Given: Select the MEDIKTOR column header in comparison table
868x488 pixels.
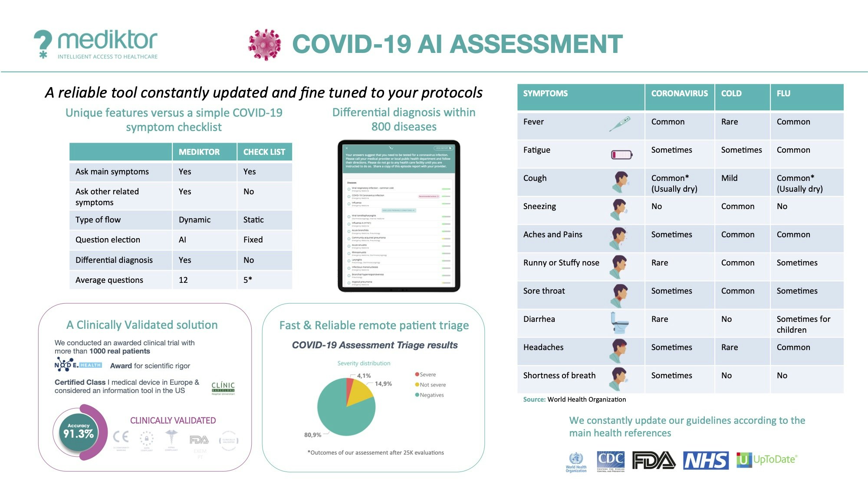Looking at the screenshot, I should pos(209,151).
